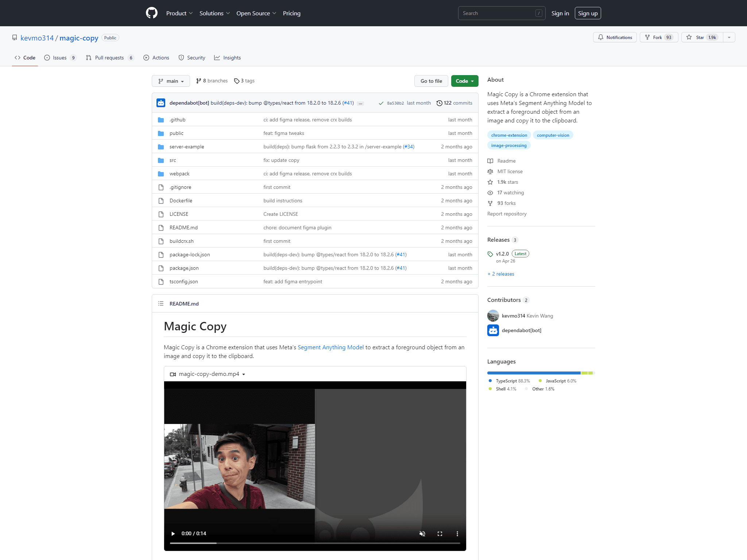Fork the repository with the Fork button

[x=659, y=37]
